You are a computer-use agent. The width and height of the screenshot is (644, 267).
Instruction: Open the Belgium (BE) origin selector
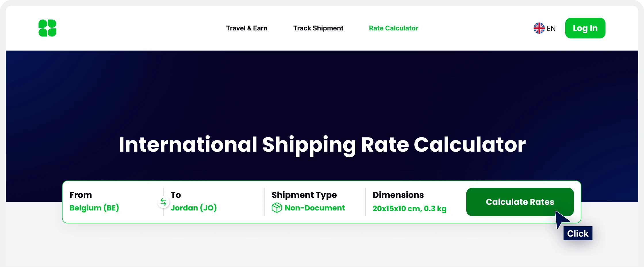[x=94, y=208]
